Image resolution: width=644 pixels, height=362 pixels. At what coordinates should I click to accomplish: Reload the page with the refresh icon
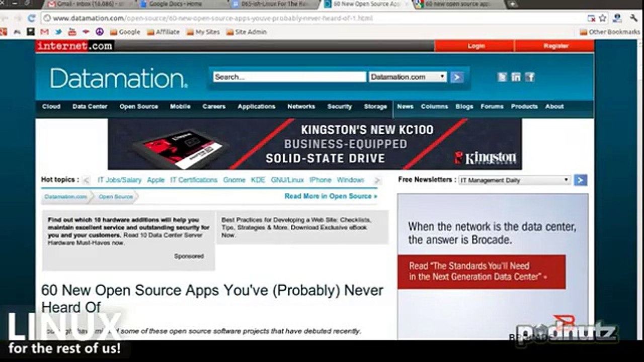(x=32, y=18)
